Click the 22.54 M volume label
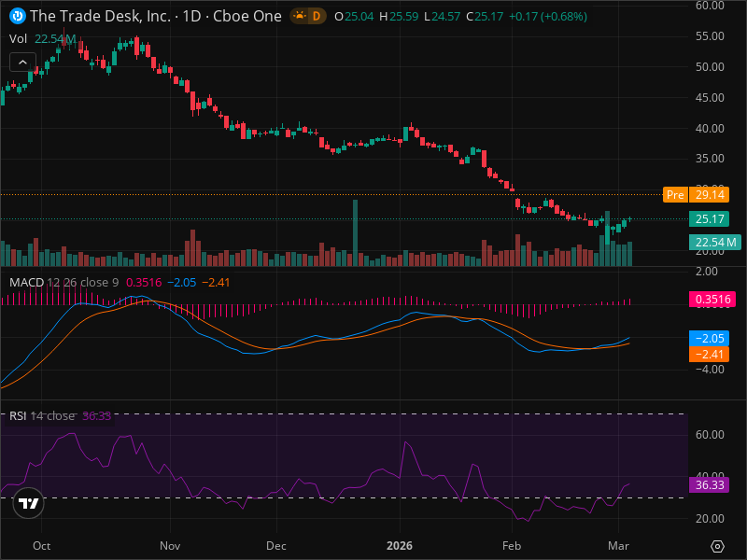This screenshot has height=560, width=747. click(714, 243)
